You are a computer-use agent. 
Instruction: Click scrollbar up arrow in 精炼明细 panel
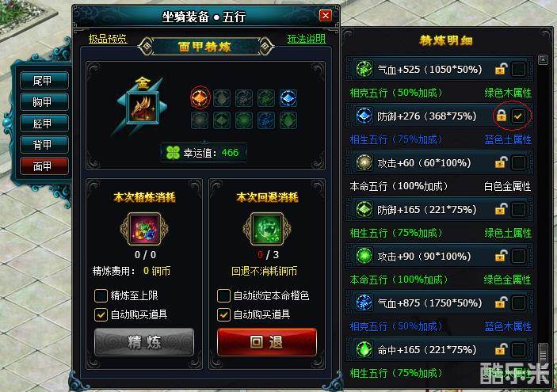pyautogui.click(x=543, y=59)
